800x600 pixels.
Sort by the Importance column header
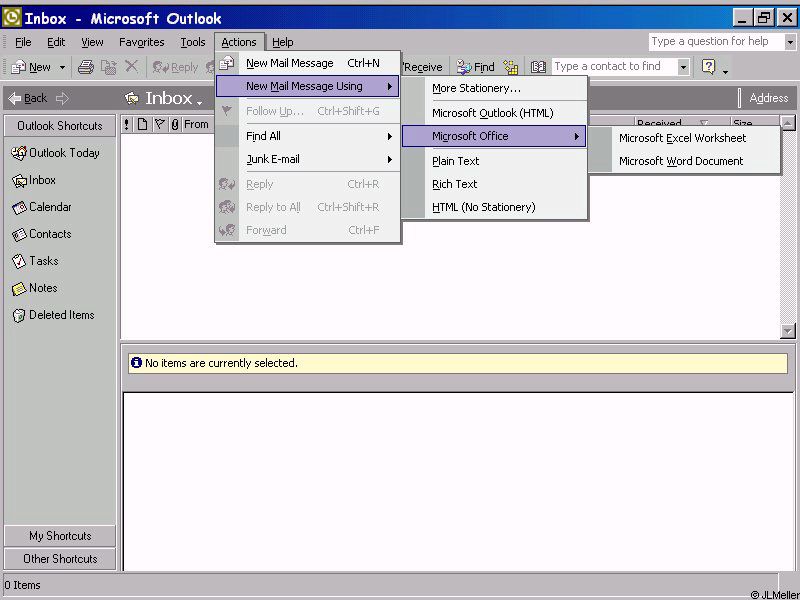pyautogui.click(x=127, y=124)
